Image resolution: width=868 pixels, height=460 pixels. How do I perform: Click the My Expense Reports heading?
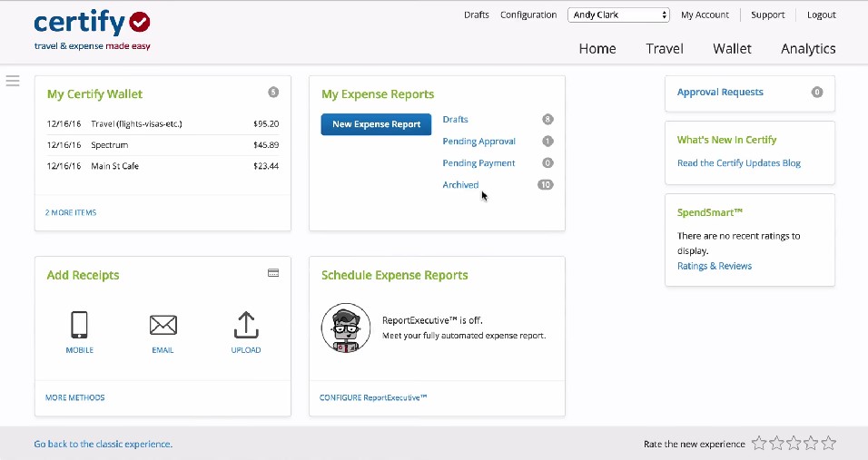point(378,94)
